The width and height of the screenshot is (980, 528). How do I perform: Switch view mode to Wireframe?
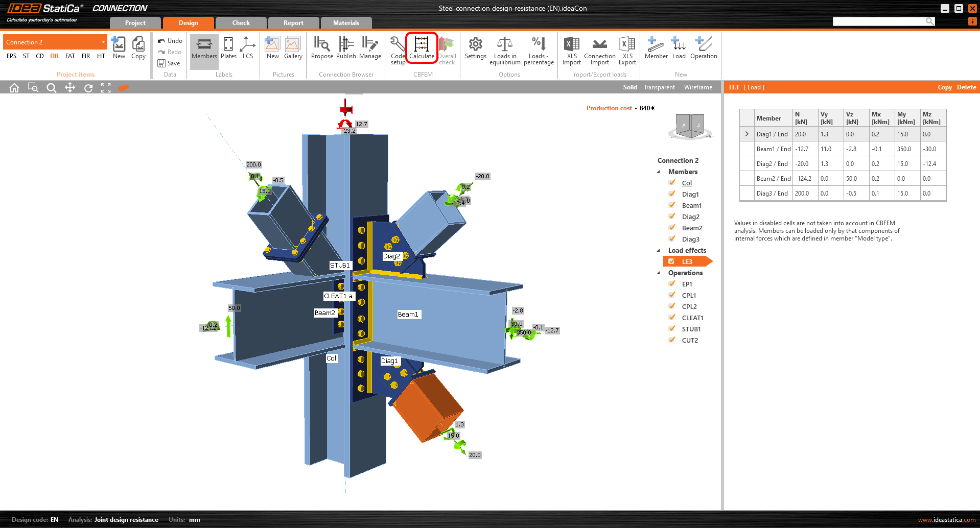(x=698, y=87)
